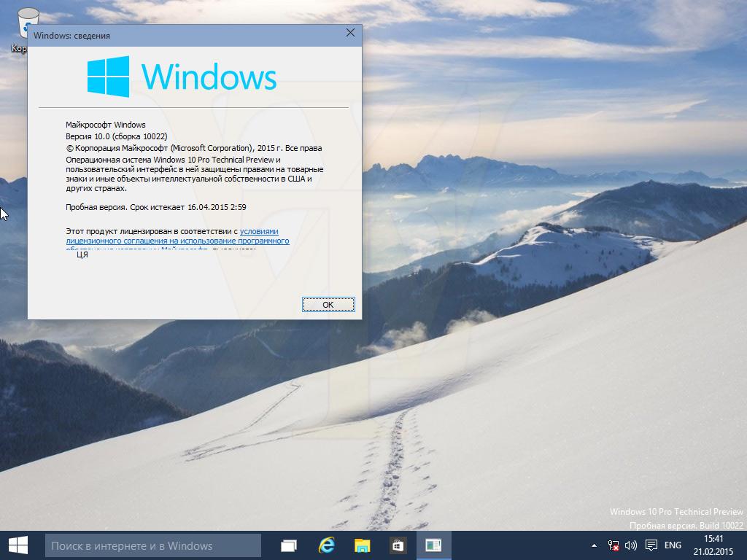
Task: Open the Start menu
Action: tap(18, 545)
